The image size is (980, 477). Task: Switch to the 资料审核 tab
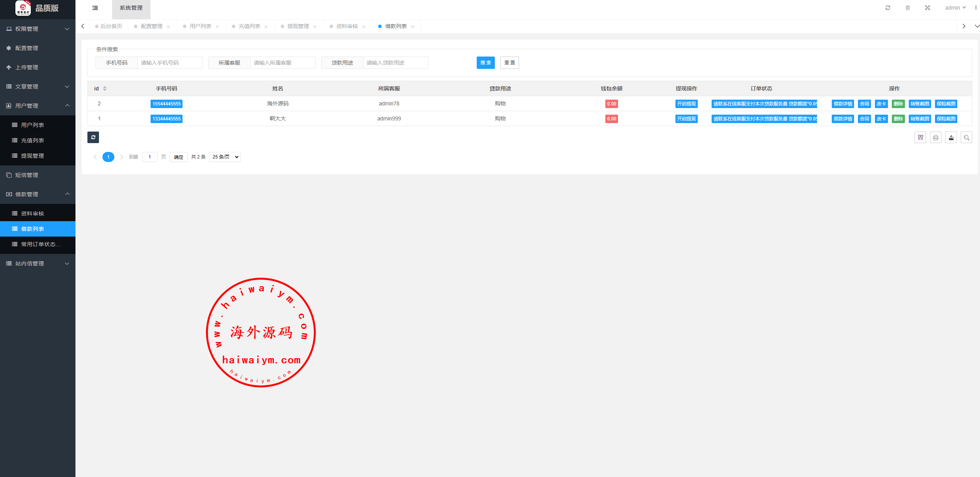pos(347,26)
